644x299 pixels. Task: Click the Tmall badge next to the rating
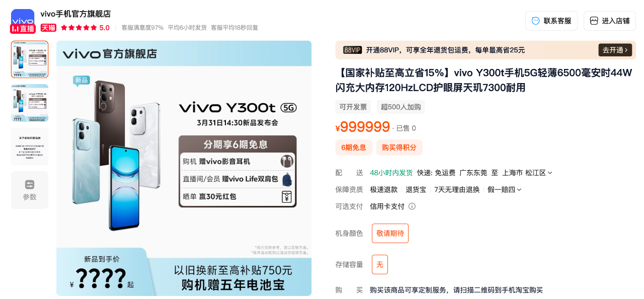(48, 28)
